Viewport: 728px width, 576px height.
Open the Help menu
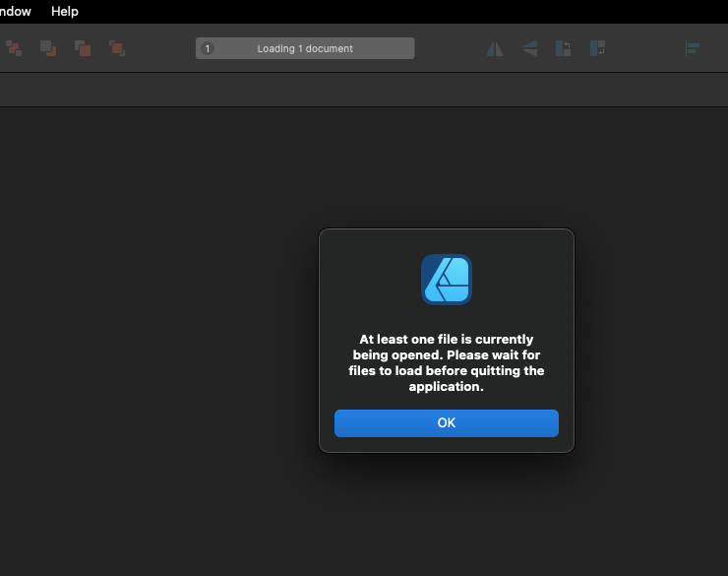[x=65, y=11]
